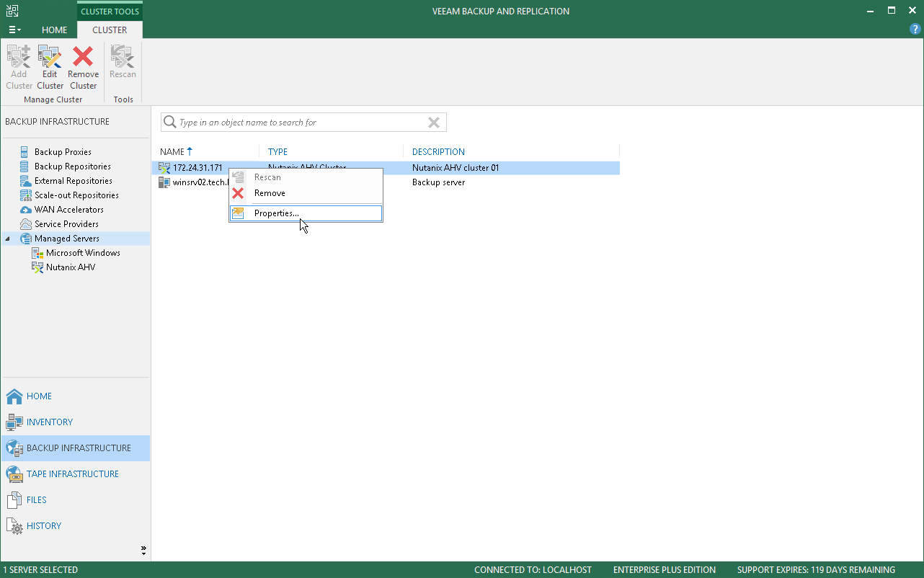Image resolution: width=924 pixels, height=578 pixels.
Task: Select Microsoft Windows under Managed Servers
Action: 83,253
